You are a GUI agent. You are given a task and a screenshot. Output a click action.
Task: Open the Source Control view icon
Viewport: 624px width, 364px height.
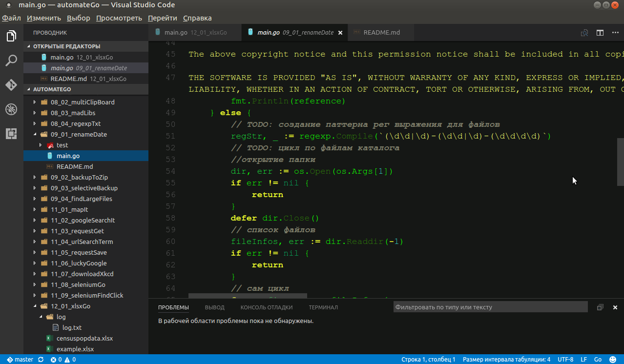(11, 85)
